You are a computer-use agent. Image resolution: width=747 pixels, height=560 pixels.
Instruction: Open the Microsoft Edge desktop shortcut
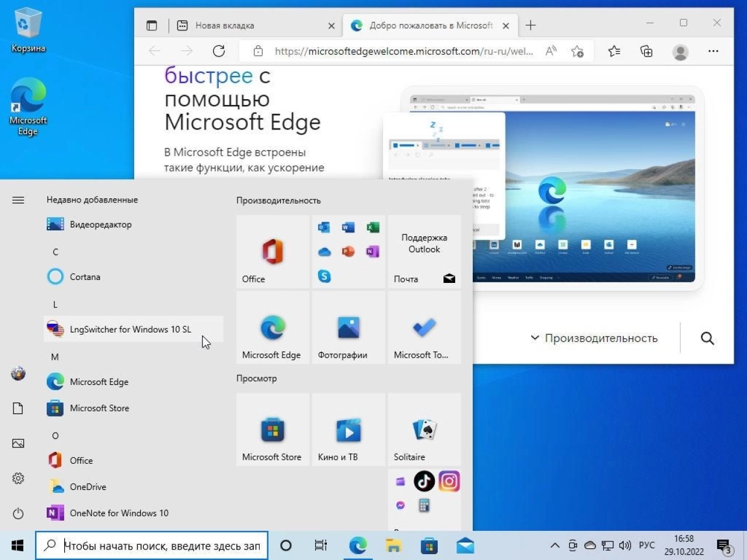[x=27, y=107]
